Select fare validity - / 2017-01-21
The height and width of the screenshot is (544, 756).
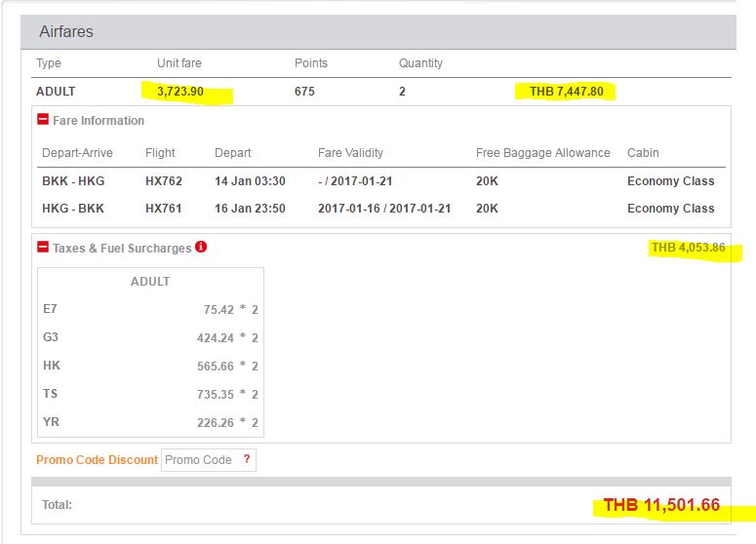tap(355, 180)
